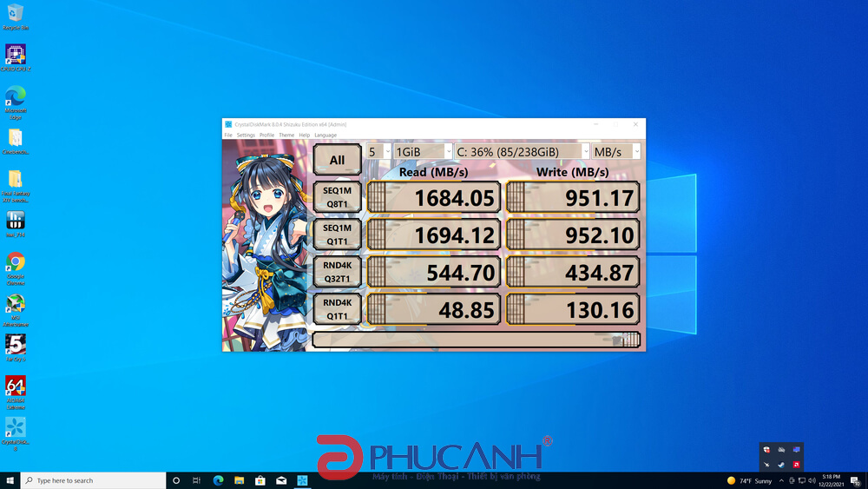The image size is (868, 489).
Task: Launch the AIDA64 Extreme desktop shortcut
Action: (16, 393)
